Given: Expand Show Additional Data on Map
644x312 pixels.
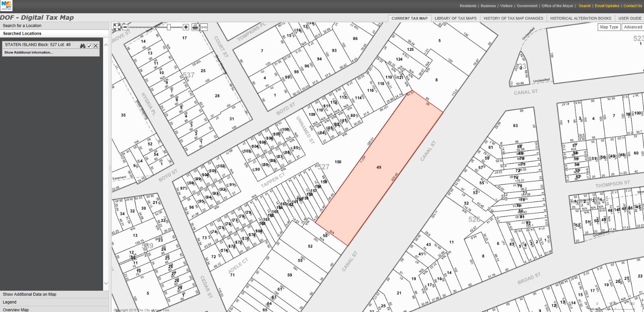Looking at the screenshot, I should (29, 294).
